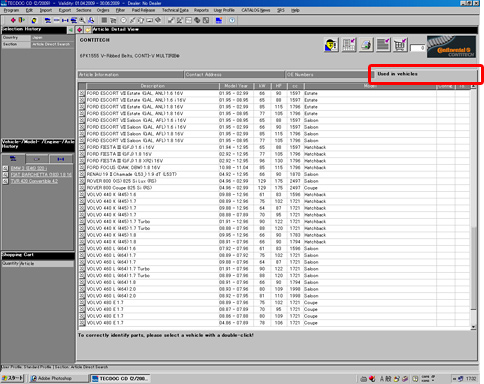Select the engine history middle tab
The width and height of the screenshot is (484, 384).
pyautogui.click(x=37, y=159)
